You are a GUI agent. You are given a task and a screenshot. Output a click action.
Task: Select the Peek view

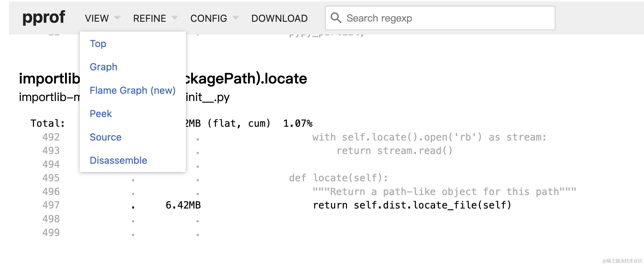[101, 114]
